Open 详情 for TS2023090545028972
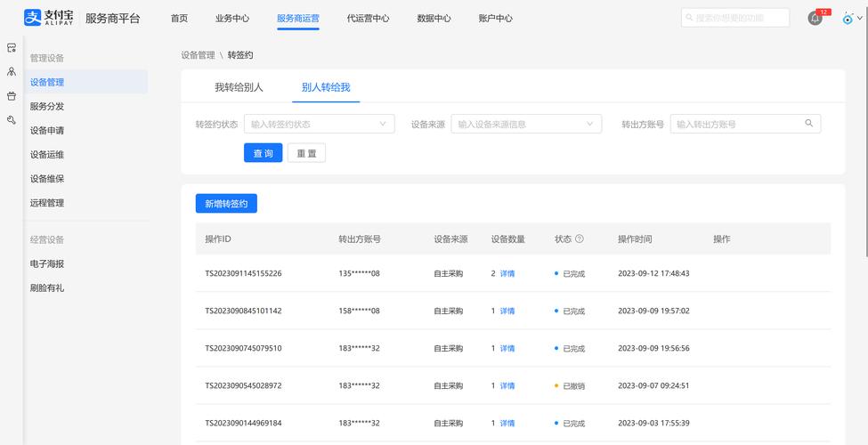Viewport: 868px width, 445px height. click(x=507, y=385)
